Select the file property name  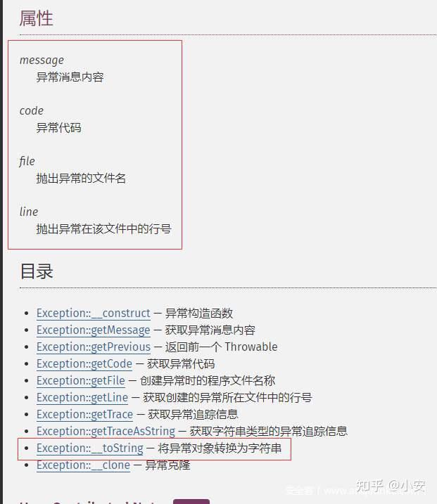tap(27, 161)
